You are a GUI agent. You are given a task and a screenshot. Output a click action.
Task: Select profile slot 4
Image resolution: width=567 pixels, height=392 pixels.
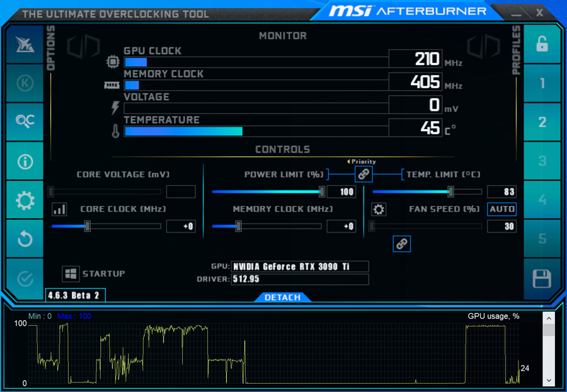coord(542,200)
